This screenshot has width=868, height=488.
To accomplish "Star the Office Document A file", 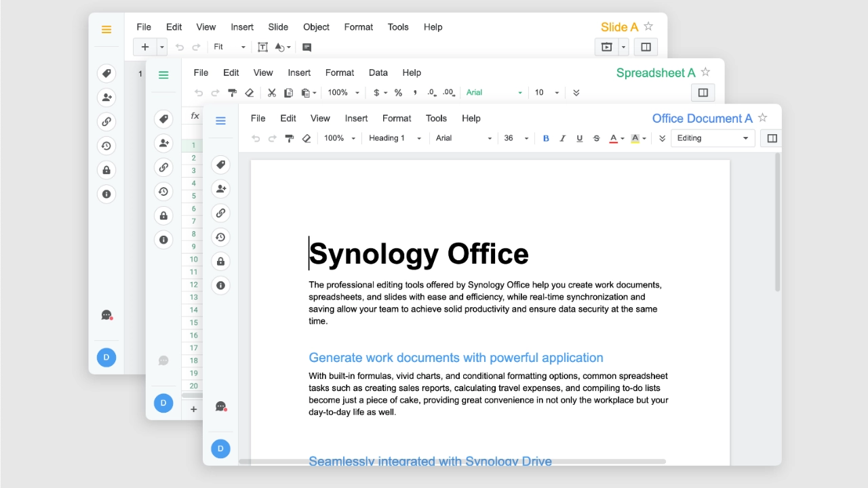I will pos(762,118).
